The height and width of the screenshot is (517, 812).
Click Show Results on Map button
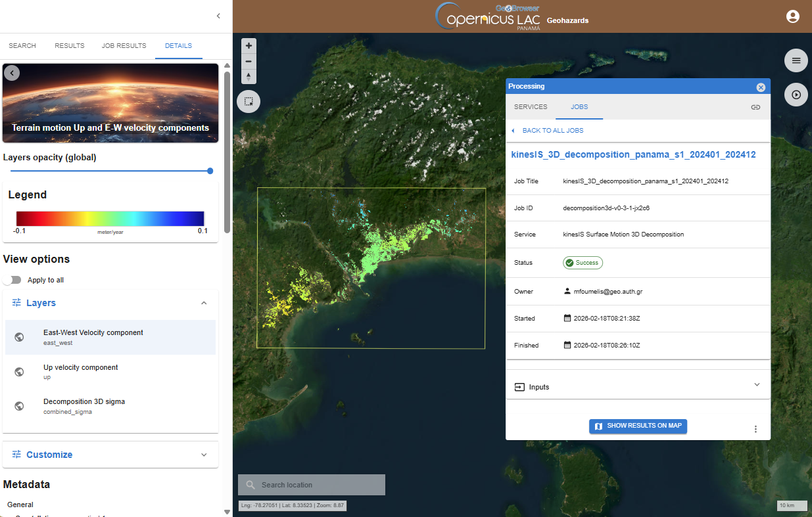point(638,426)
